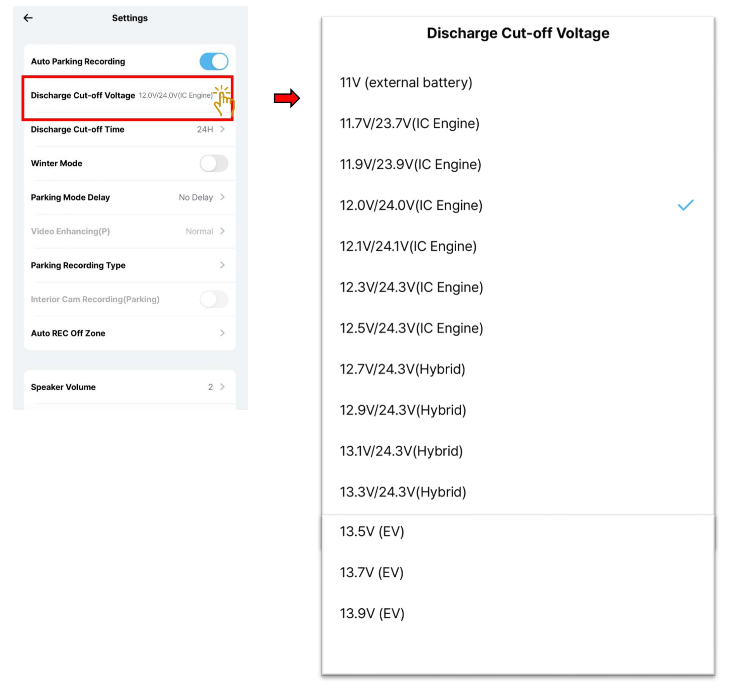The image size is (735, 700).
Task: Open Auto REC Off Zone chevron
Action: pos(222,333)
